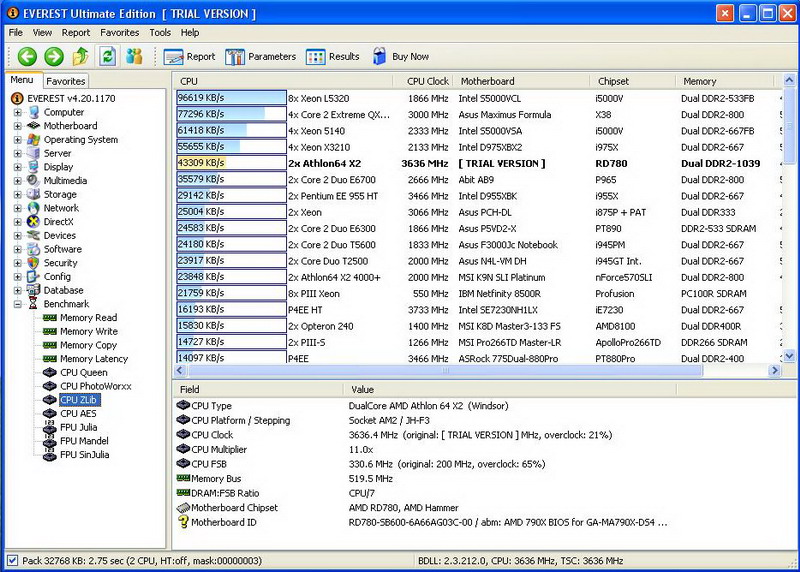Viewport: 800px width, 572px height.
Task: Click the Benchmark hourglass icon
Action: (34, 304)
